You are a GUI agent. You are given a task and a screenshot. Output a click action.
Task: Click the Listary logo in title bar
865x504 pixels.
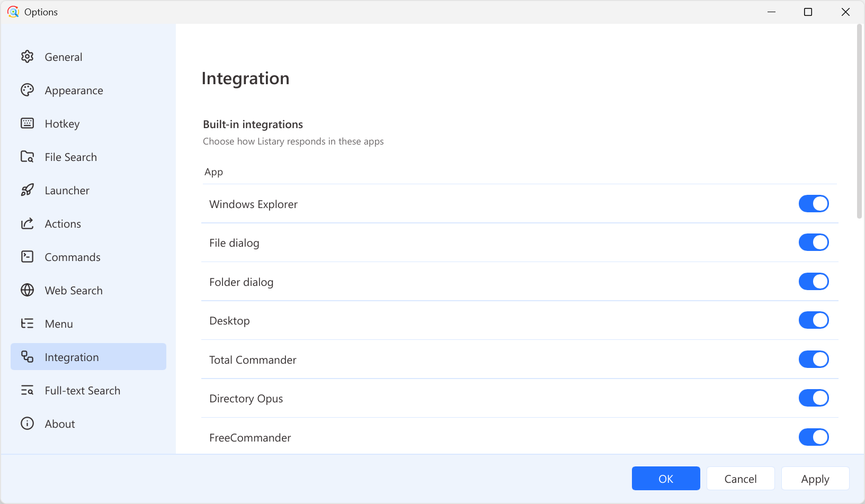pyautogui.click(x=13, y=12)
